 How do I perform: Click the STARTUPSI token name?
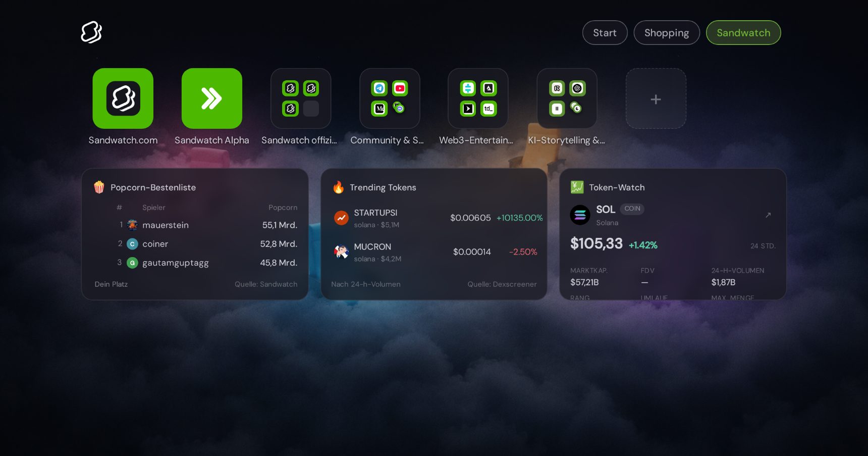click(x=375, y=213)
